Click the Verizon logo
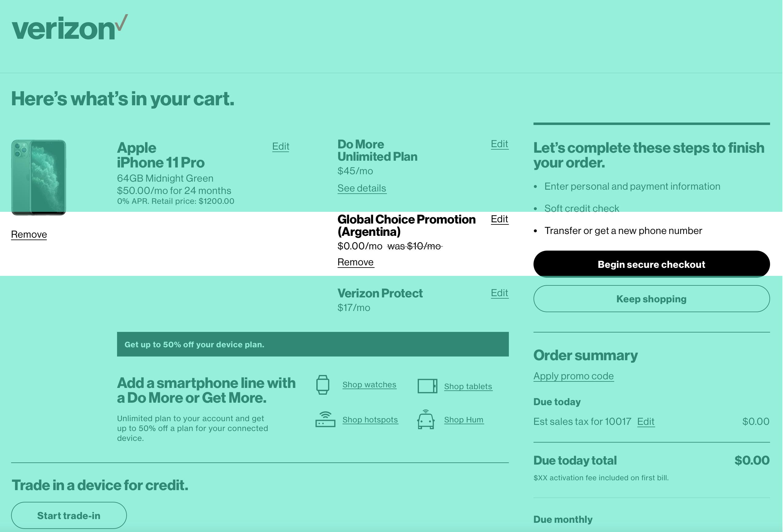Viewport: 783px width, 532px height. (69, 28)
